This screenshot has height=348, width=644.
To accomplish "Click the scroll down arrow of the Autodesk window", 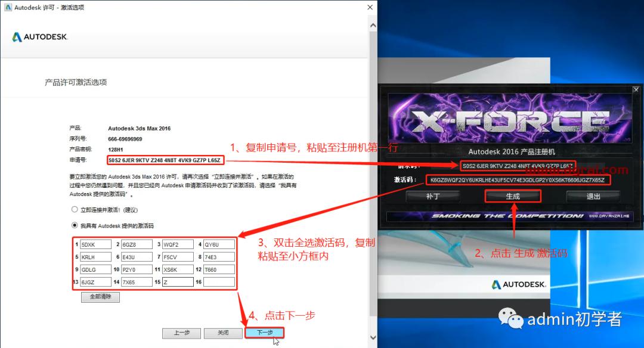I will (373, 338).
